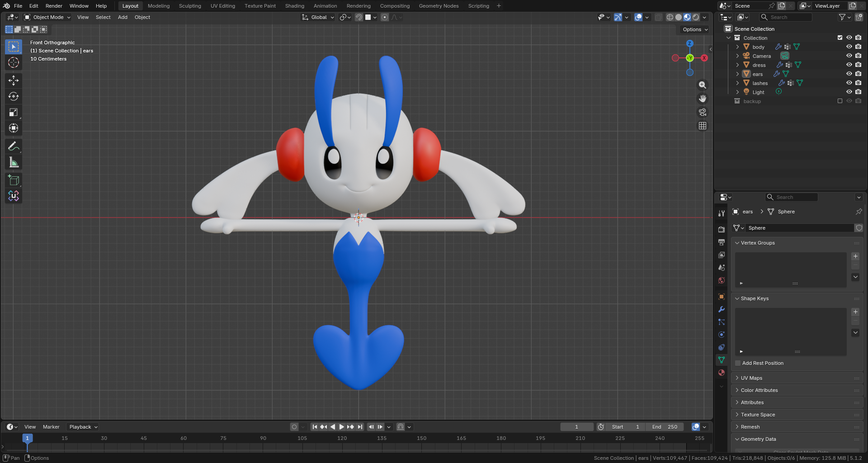
Task: Enable the backup collection checkbox
Action: tap(840, 101)
